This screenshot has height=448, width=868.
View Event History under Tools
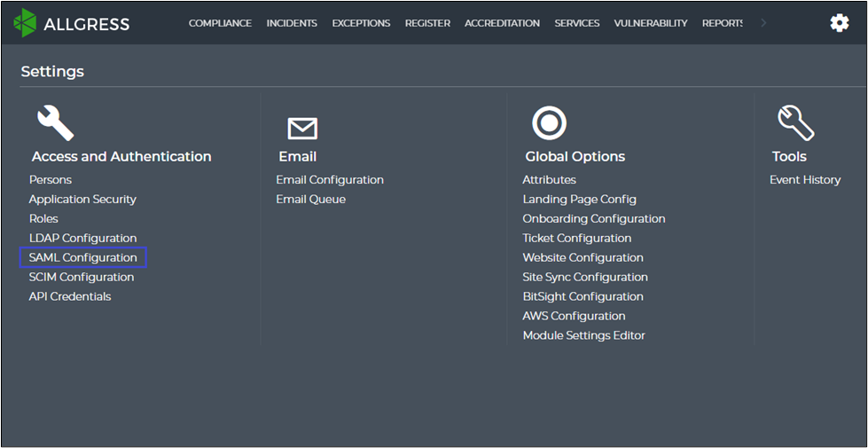pyautogui.click(x=804, y=179)
